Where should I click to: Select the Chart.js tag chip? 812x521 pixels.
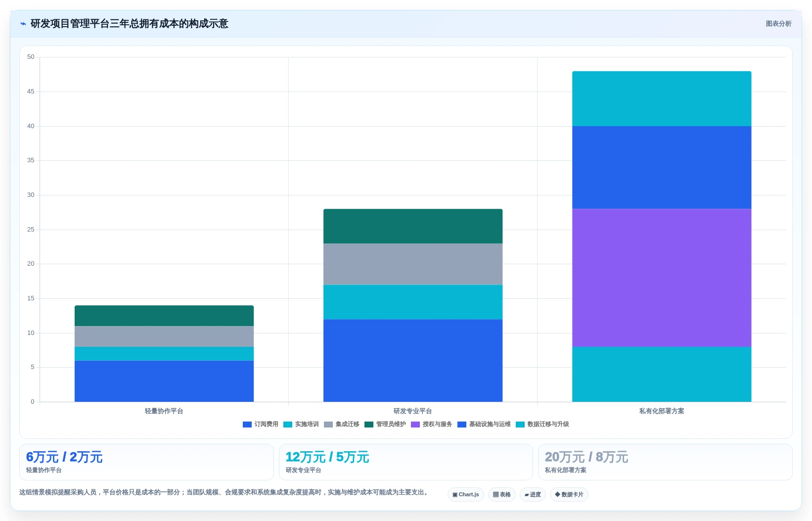(466, 495)
